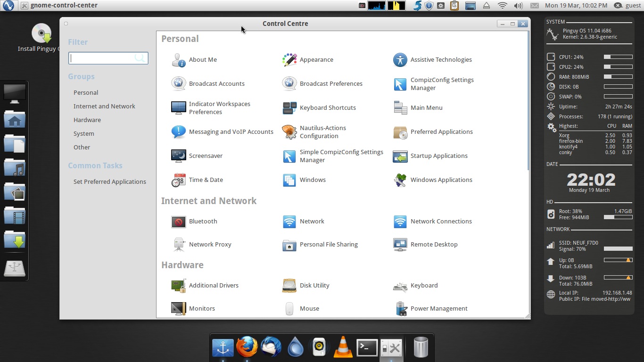This screenshot has height=362, width=644.
Task: Open Assistive Technologies
Action: (432, 60)
